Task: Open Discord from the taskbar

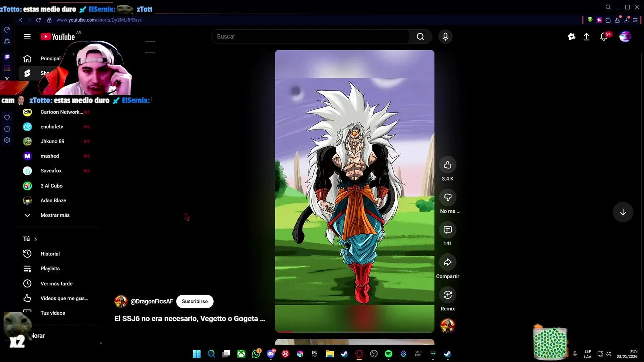Action: [x=271, y=354]
